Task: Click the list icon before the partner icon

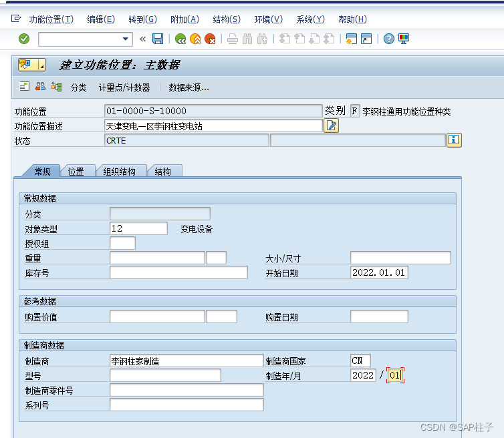Action: [x=25, y=87]
